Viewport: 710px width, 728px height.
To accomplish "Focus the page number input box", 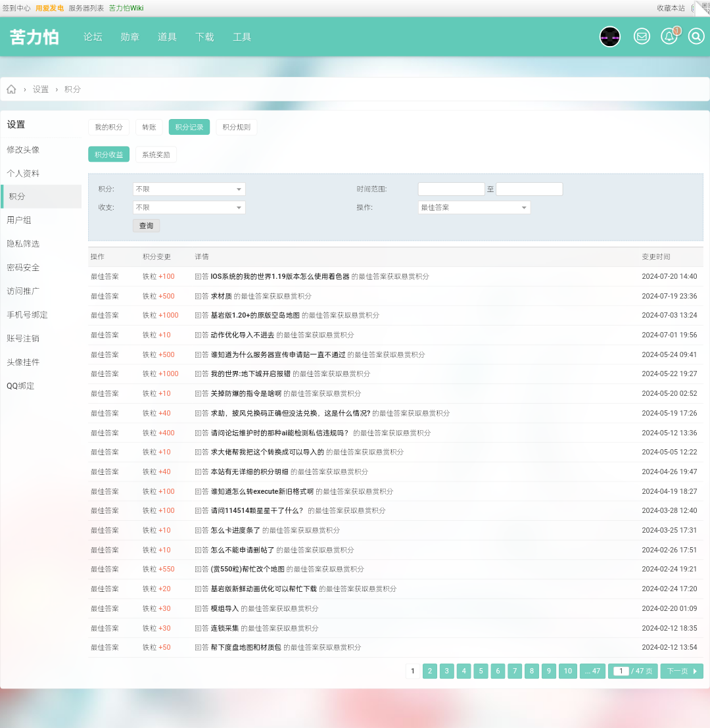I will pos(621,671).
